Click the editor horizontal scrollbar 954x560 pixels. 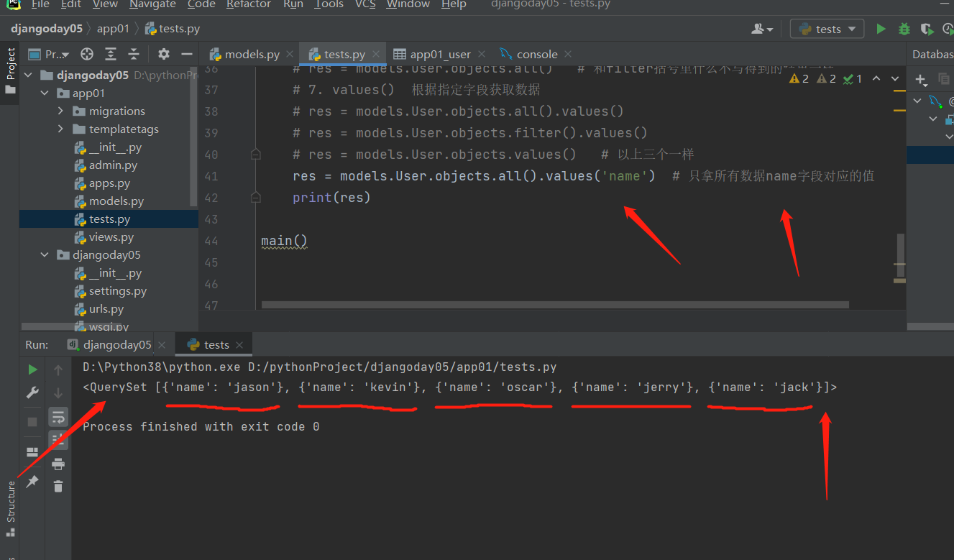[554, 305]
